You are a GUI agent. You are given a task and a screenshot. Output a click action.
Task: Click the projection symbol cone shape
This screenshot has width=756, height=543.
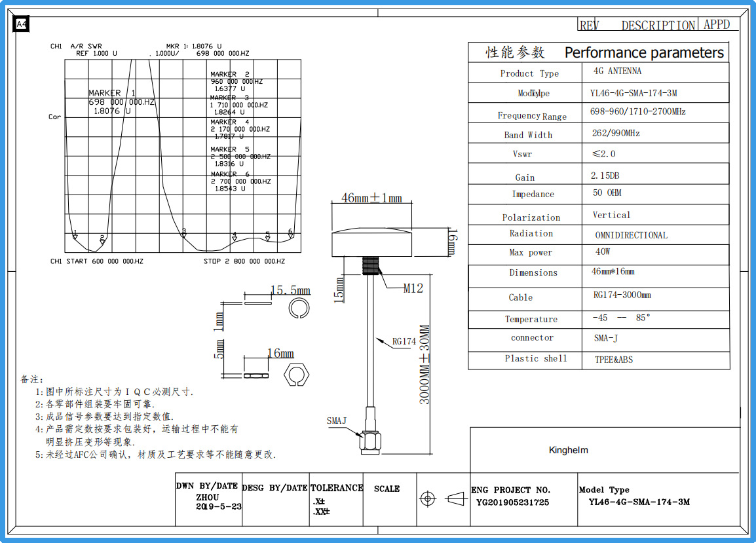(x=455, y=498)
